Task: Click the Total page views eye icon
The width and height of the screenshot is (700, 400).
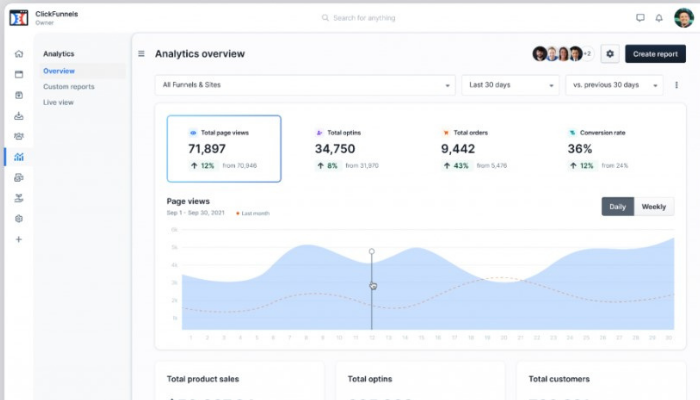Action: pyautogui.click(x=193, y=133)
